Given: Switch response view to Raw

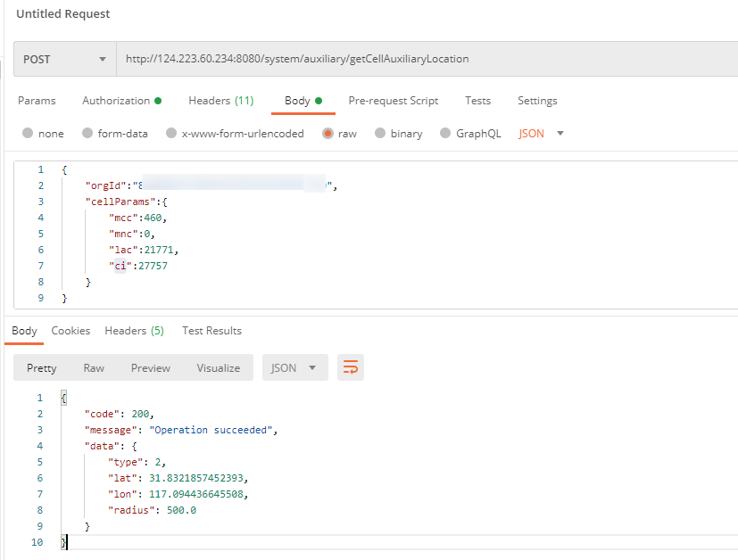Looking at the screenshot, I should [x=94, y=367].
